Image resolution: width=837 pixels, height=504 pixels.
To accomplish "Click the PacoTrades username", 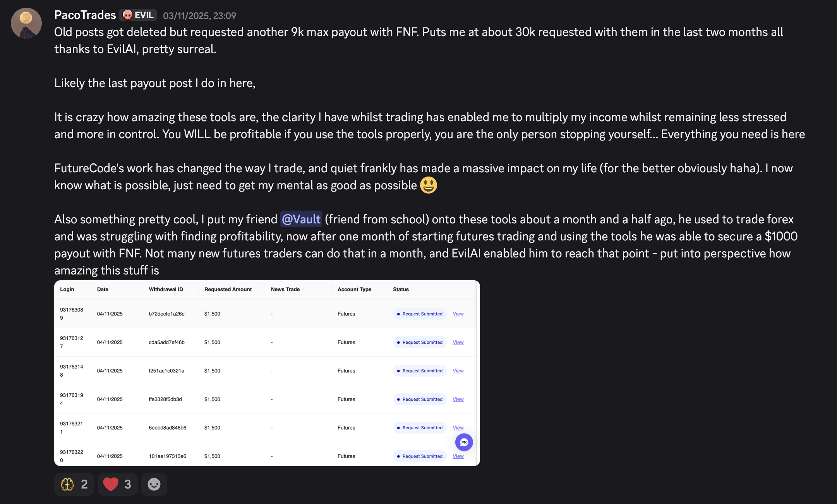I will coord(84,14).
